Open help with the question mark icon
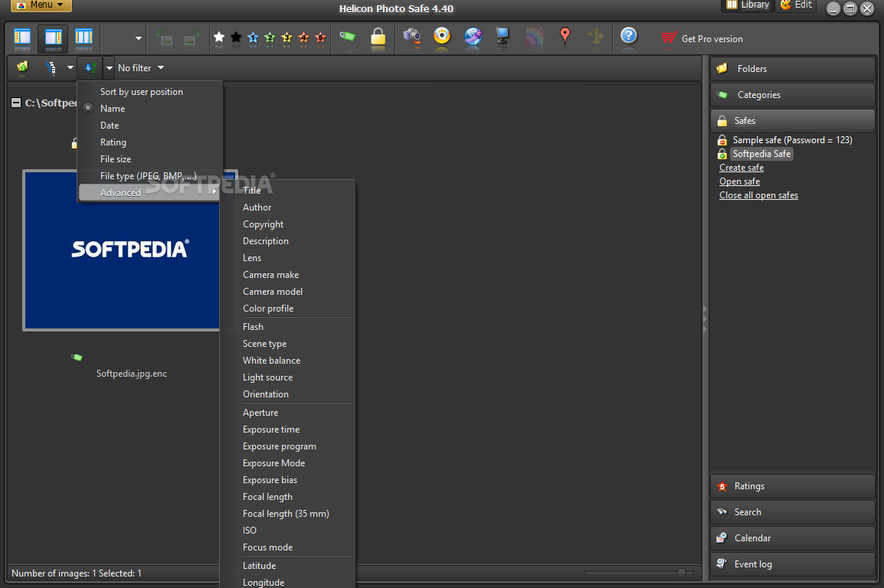Viewport: 884px width, 588px height. (x=629, y=36)
